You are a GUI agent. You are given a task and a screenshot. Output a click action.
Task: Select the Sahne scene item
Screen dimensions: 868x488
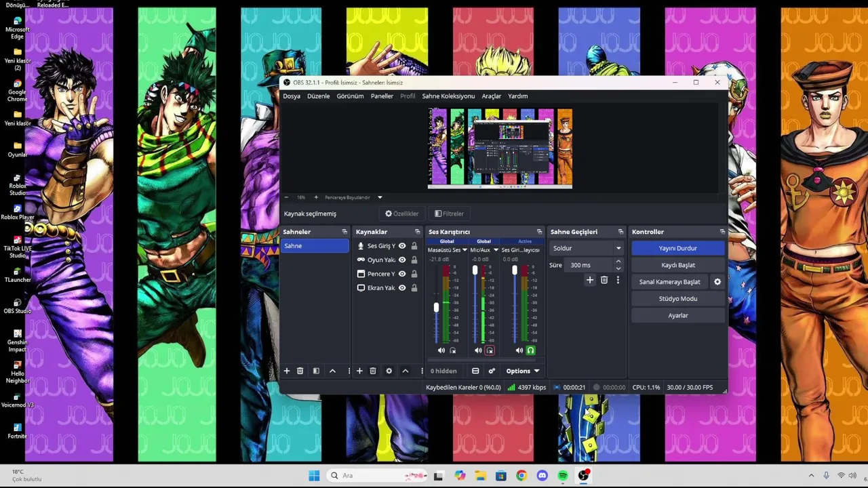coord(315,246)
